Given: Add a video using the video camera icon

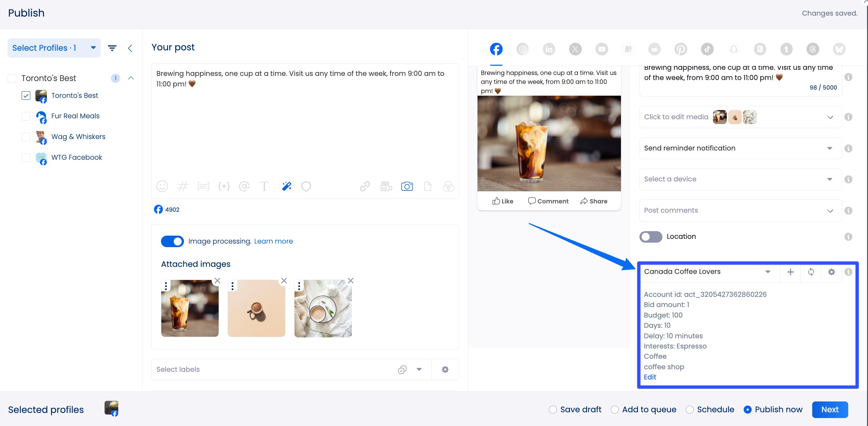Looking at the screenshot, I should tap(386, 186).
